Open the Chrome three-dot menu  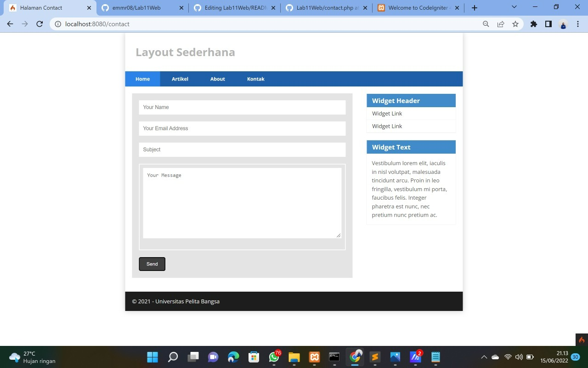pyautogui.click(x=578, y=24)
